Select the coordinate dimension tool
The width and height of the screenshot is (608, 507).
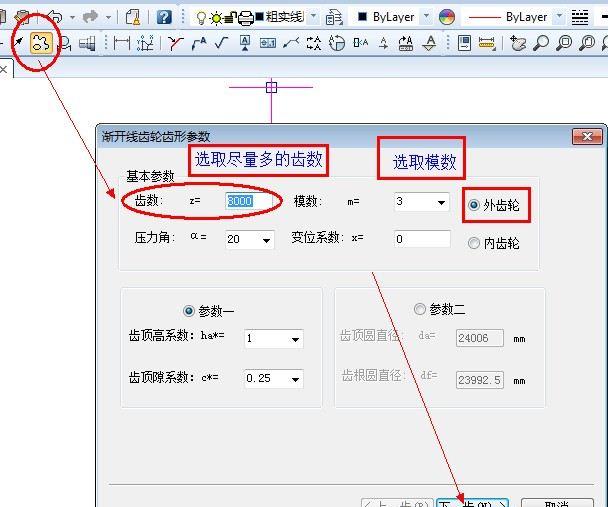pos(145,43)
